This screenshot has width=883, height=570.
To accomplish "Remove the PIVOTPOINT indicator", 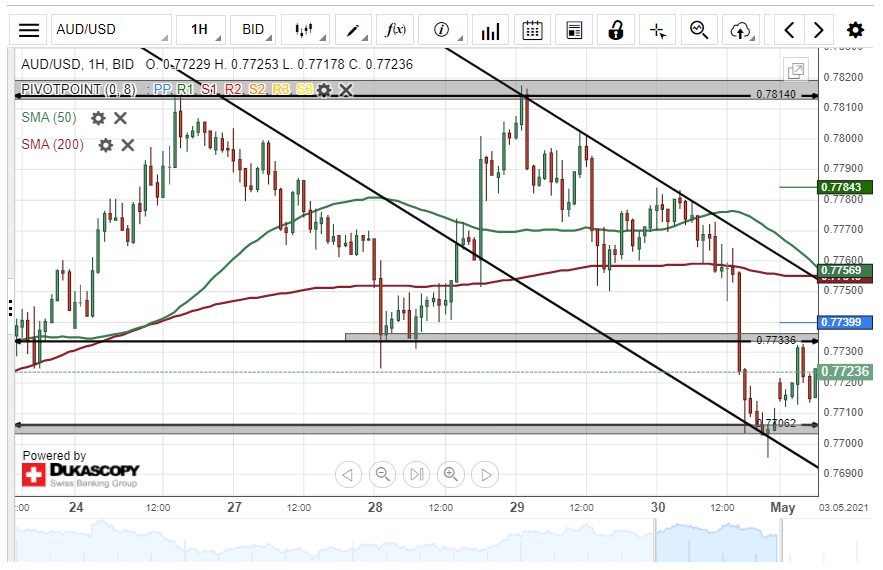I will pyautogui.click(x=346, y=90).
